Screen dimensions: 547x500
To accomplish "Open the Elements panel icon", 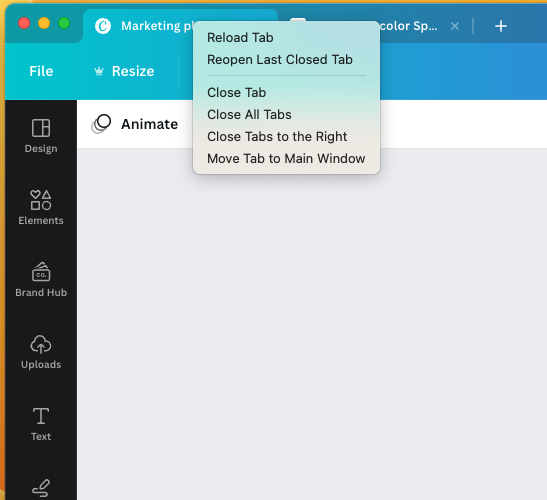I will coord(41,200).
